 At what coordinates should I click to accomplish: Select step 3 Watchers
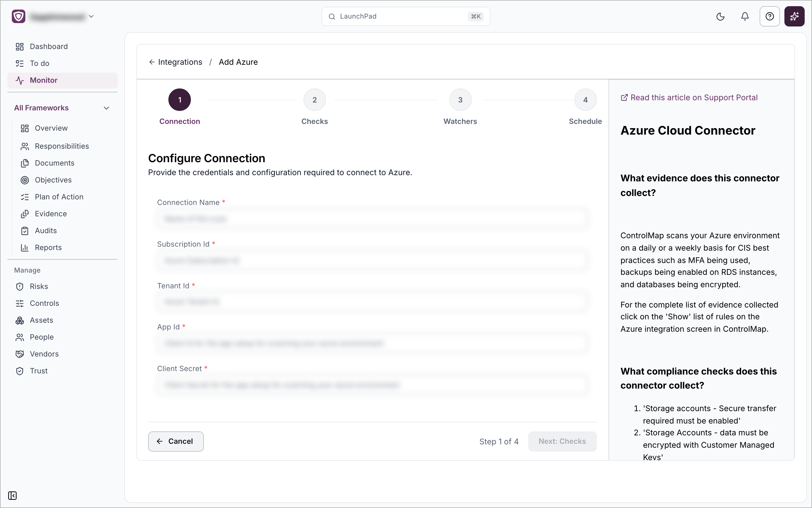click(x=460, y=100)
